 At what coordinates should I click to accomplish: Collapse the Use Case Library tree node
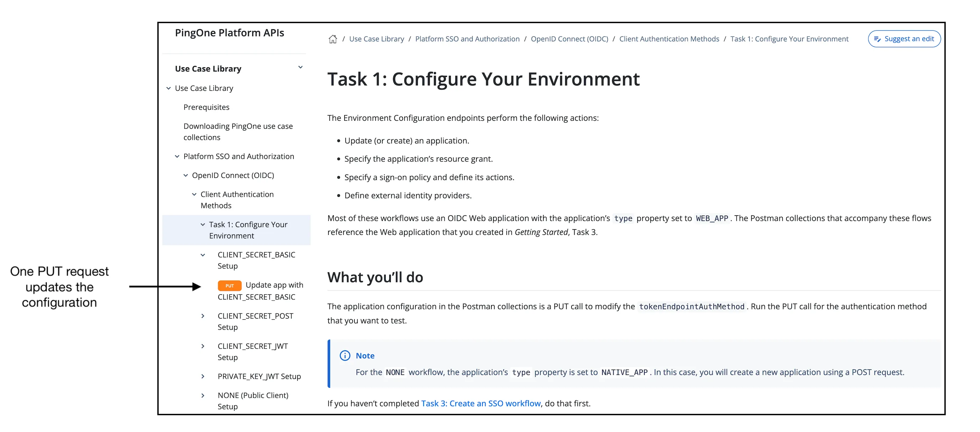point(169,88)
